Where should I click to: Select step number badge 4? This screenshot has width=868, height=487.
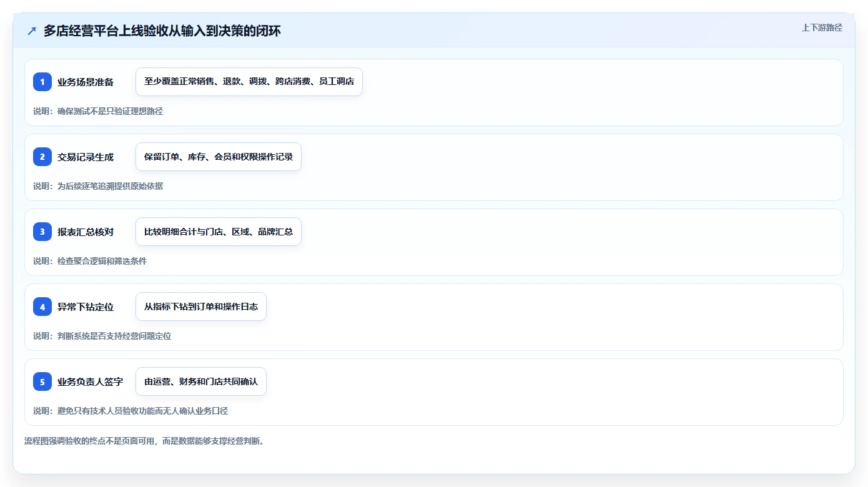(42, 307)
